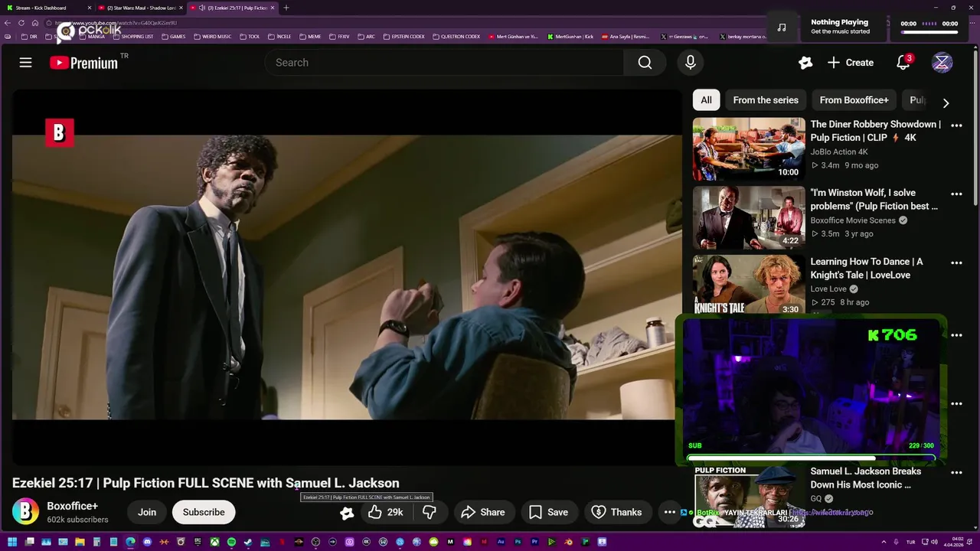The height and width of the screenshot is (551, 980).
Task: Open The Diner Robbery Showdown video thumbnail
Action: (x=749, y=148)
